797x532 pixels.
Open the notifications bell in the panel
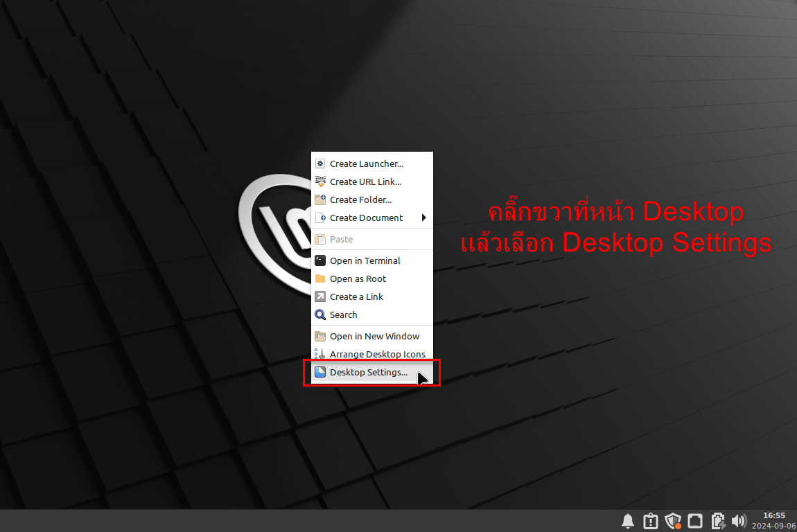628,521
